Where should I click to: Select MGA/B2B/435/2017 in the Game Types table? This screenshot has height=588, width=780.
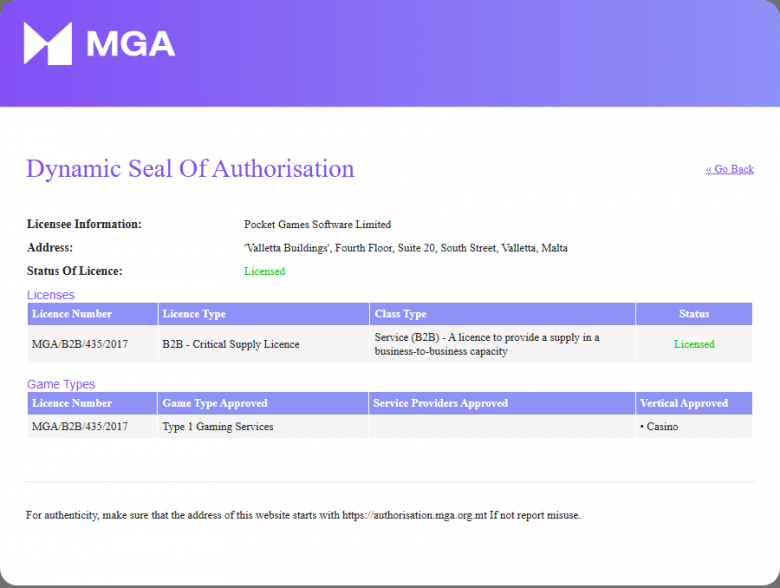(80, 427)
